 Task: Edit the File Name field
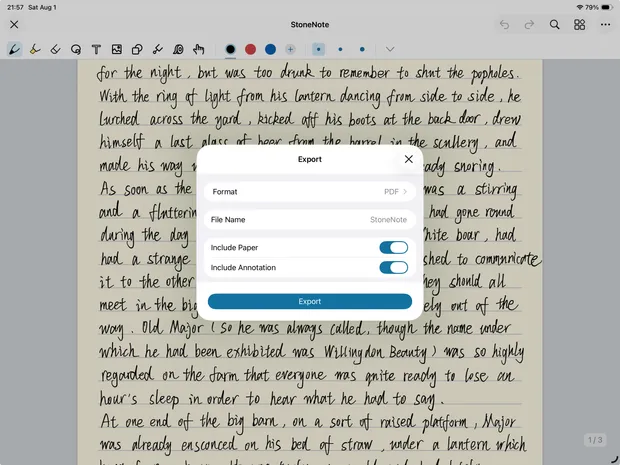coord(310,219)
